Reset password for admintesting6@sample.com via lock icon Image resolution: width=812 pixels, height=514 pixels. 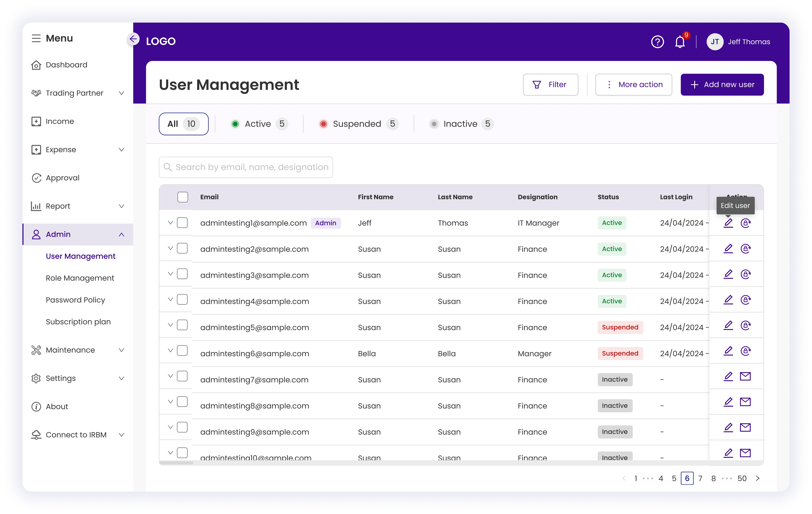pos(746,351)
